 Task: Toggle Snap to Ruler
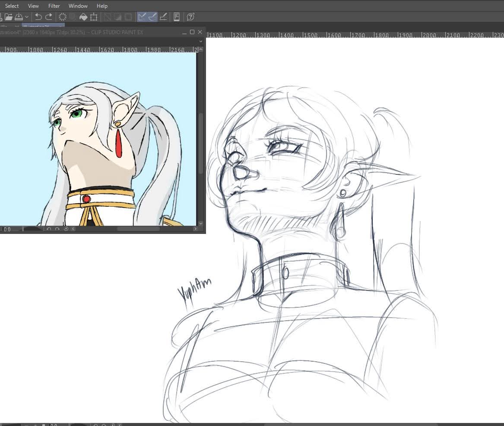coord(142,17)
